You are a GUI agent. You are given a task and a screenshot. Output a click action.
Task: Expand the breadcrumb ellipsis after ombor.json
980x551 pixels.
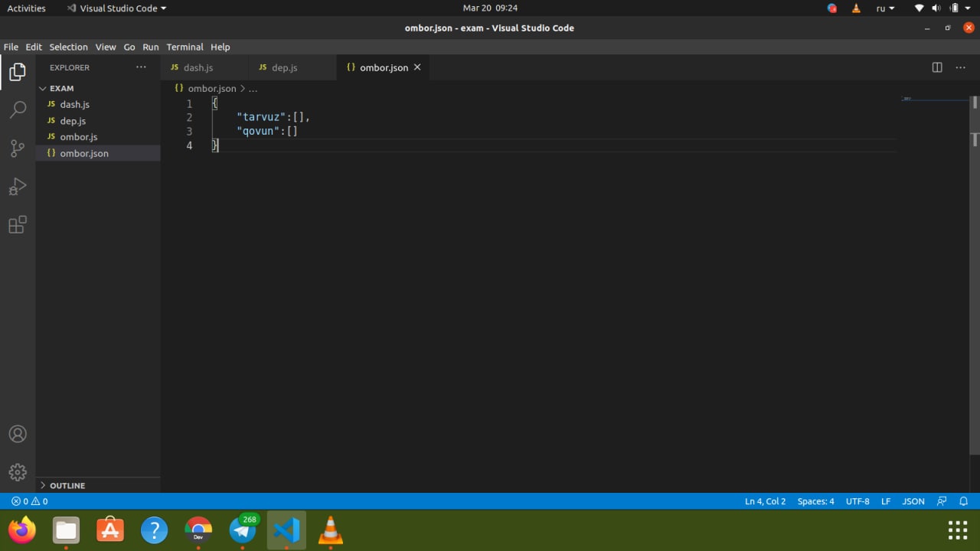tap(253, 89)
